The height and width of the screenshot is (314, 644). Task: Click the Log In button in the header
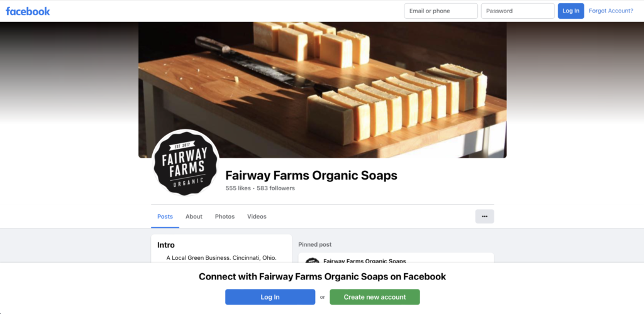570,11
